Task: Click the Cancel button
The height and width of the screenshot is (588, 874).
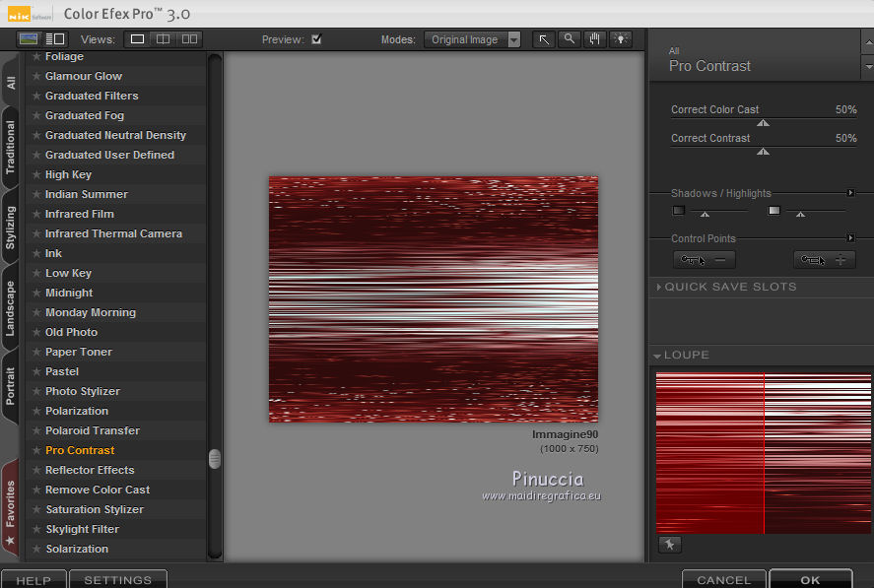Action: (723, 579)
